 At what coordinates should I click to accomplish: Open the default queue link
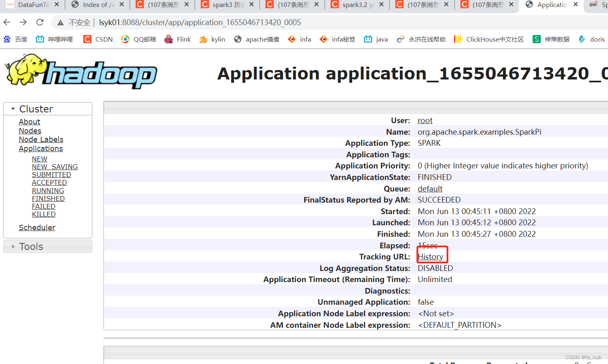(430, 189)
